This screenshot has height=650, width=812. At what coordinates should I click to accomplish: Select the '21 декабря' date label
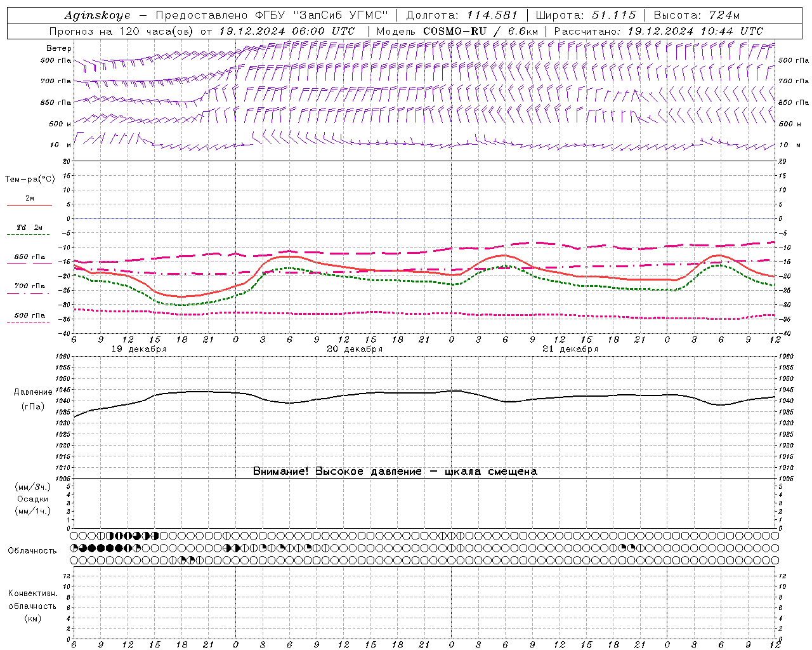[570, 349]
